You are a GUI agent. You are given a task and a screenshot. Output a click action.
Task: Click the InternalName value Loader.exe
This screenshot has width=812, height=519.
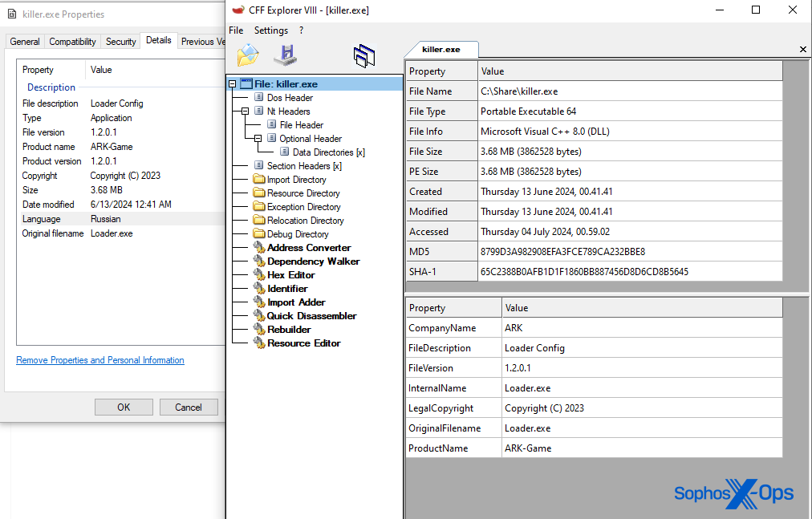(x=642, y=388)
